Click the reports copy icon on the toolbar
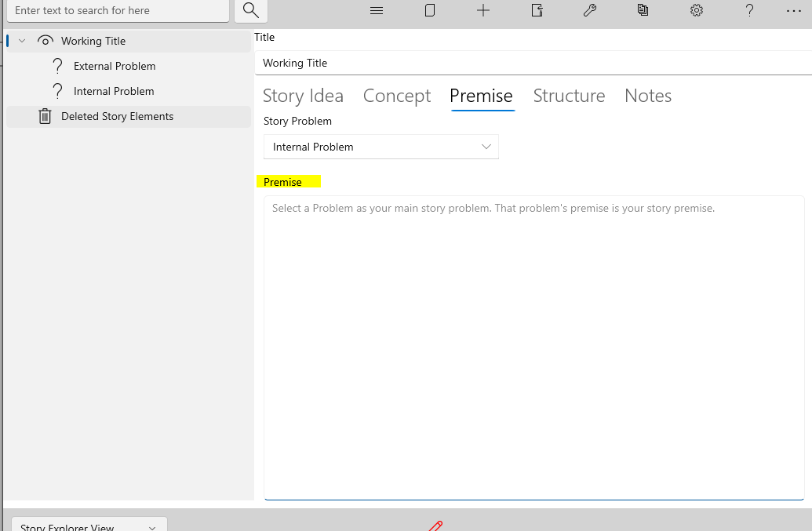Viewport: 812px width, 531px height. pyautogui.click(x=643, y=10)
